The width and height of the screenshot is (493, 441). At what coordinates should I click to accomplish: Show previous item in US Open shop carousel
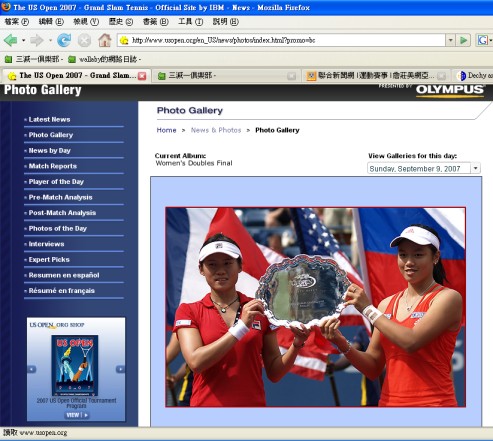pyautogui.click(x=32, y=369)
